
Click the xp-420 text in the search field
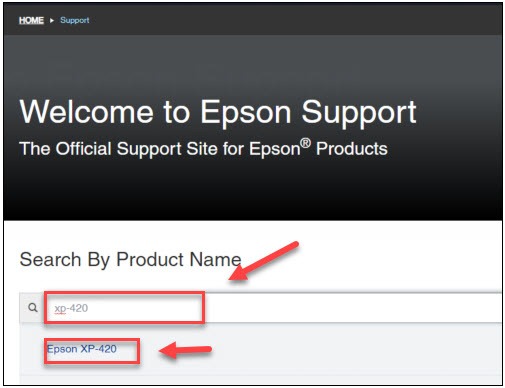71,308
